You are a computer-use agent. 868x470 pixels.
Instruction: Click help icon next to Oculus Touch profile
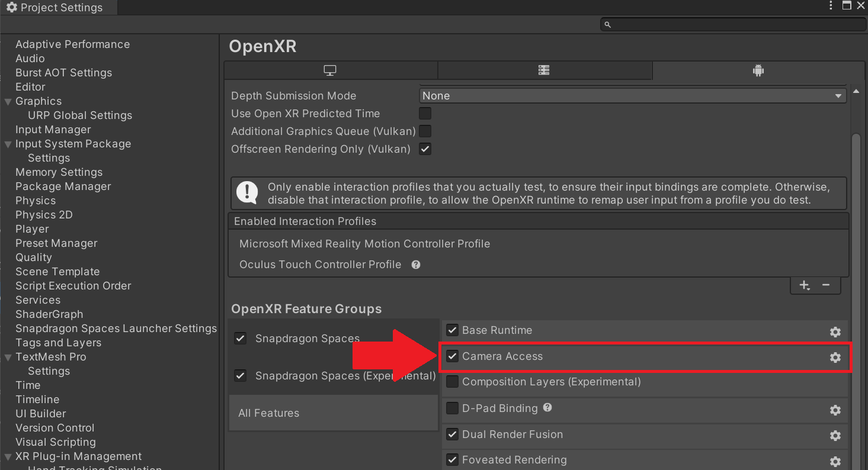tap(416, 265)
